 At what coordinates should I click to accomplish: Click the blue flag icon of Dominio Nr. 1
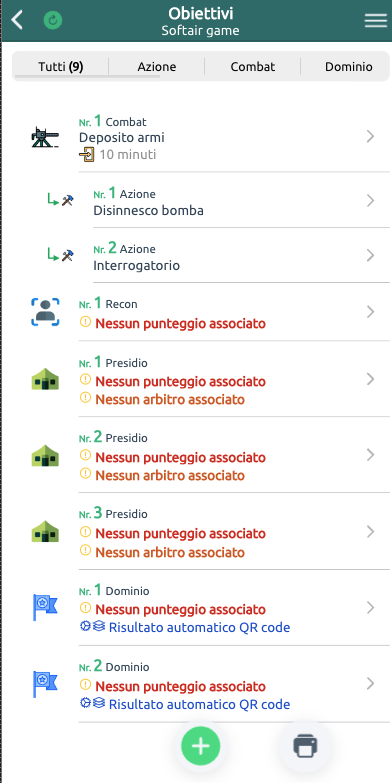[x=45, y=607]
